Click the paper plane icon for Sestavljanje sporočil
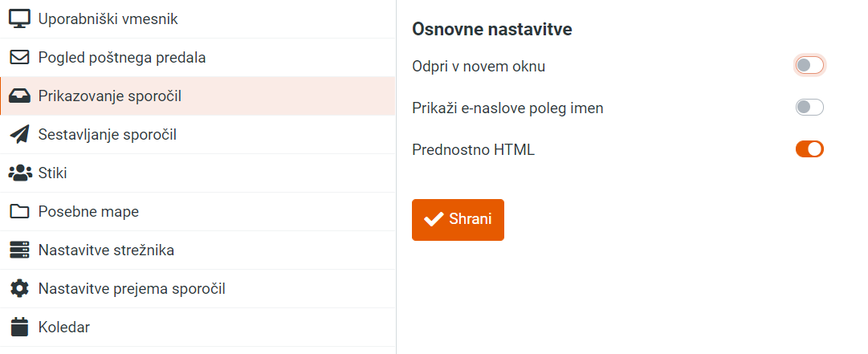Viewport: 868px width, 354px height. click(19, 134)
